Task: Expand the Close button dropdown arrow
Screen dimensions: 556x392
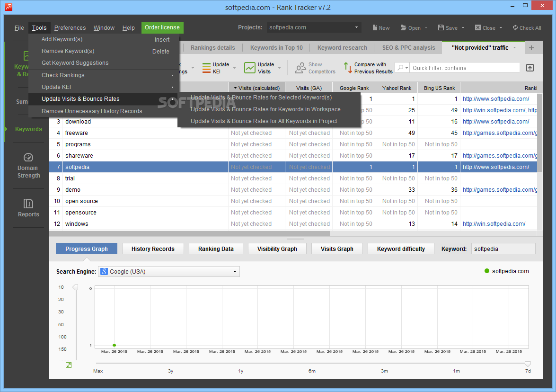Action: (501, 27)
